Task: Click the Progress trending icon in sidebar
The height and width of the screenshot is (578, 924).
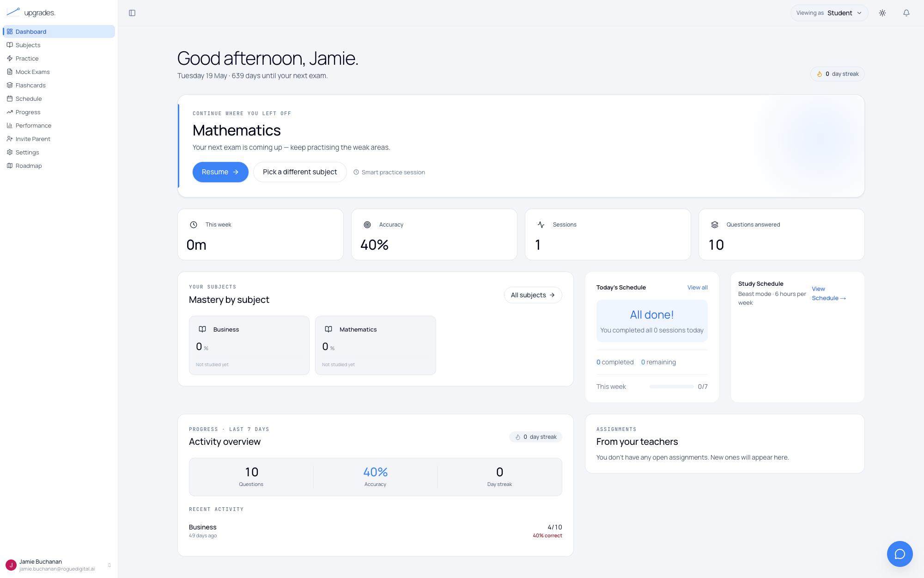Action: point(10,112)
